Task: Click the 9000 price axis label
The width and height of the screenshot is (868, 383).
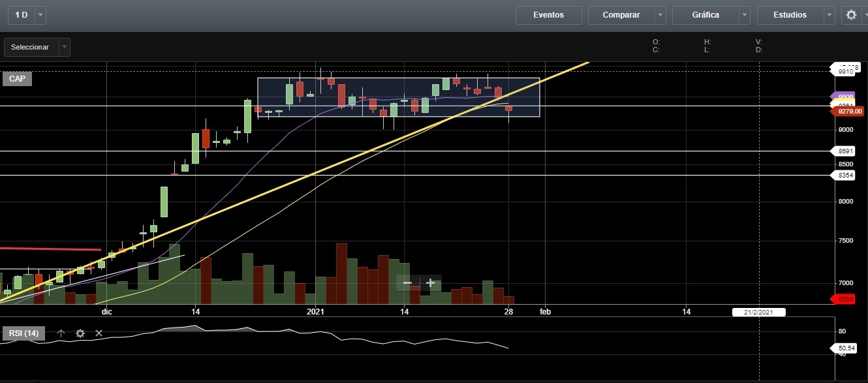Action: (x=846, y=129)
